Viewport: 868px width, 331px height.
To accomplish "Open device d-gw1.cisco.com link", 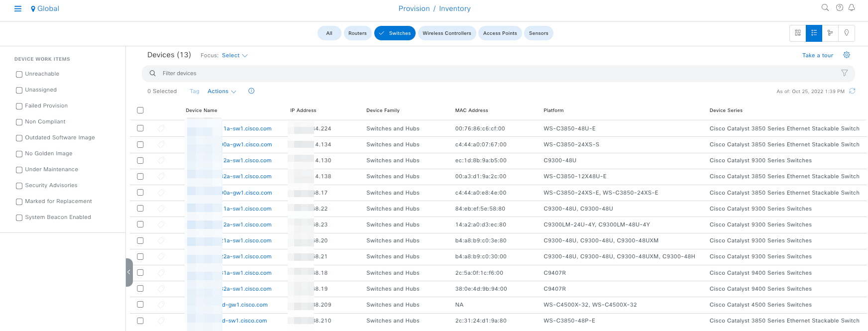I will [x=245, y=305].
